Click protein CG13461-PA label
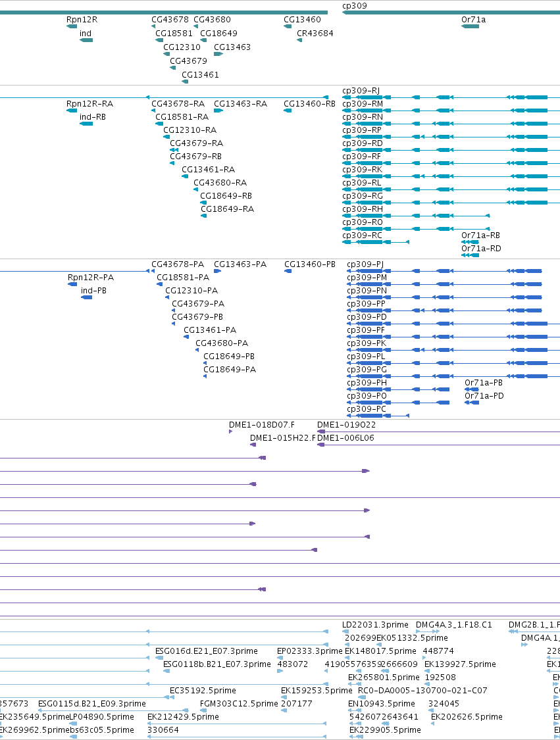 point(210,330)
